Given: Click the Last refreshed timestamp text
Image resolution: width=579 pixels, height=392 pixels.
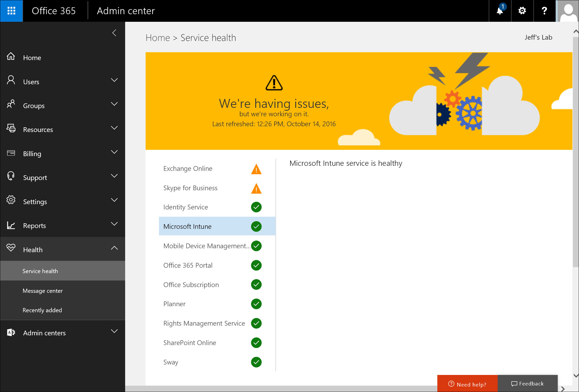Looking at the screenshot, I should coord(274,124).
